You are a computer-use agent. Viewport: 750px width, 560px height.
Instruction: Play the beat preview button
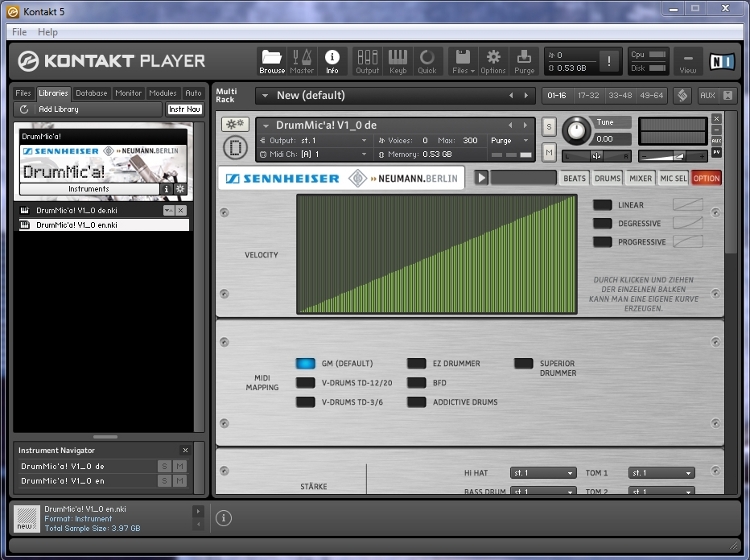click(x=481, y=178)
